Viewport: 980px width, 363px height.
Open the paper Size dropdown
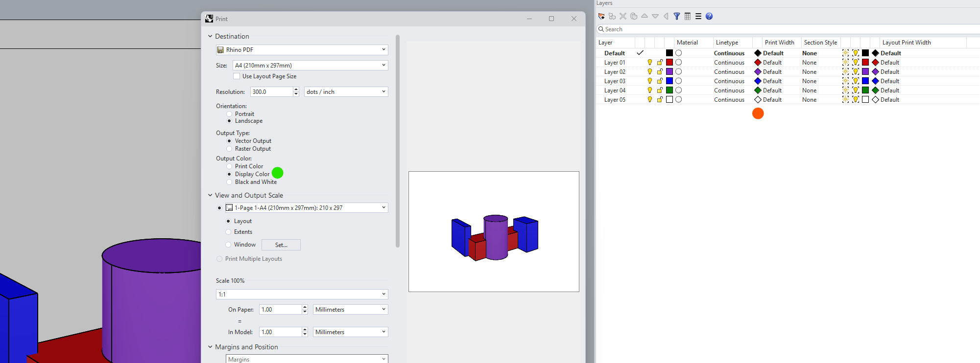pos(311,65)
